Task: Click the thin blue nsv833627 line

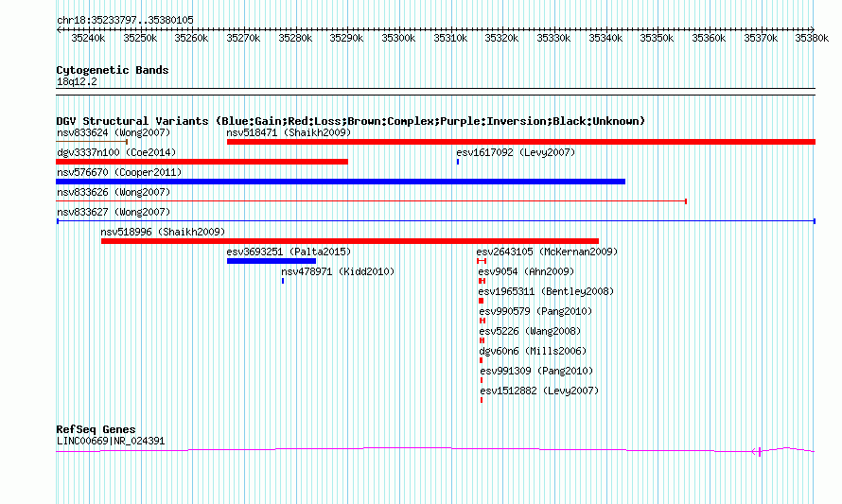Action: tap(436, 221)
